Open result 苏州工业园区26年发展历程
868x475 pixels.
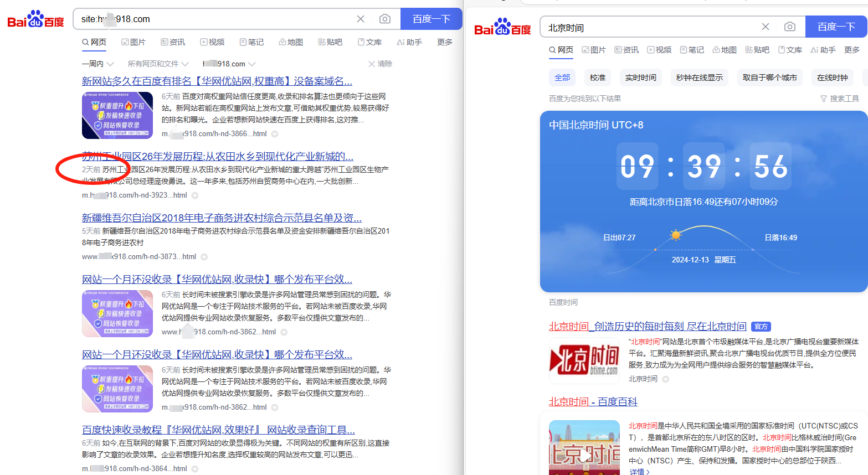(x=218, y=157)
